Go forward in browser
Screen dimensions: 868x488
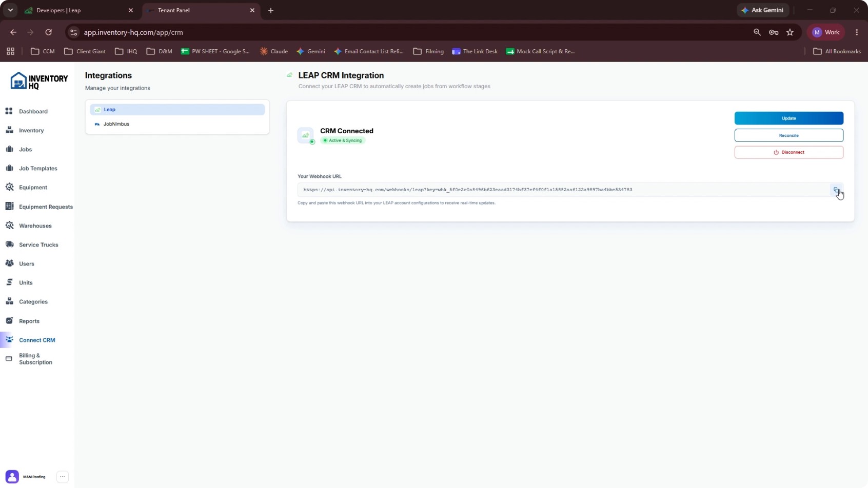31,32
